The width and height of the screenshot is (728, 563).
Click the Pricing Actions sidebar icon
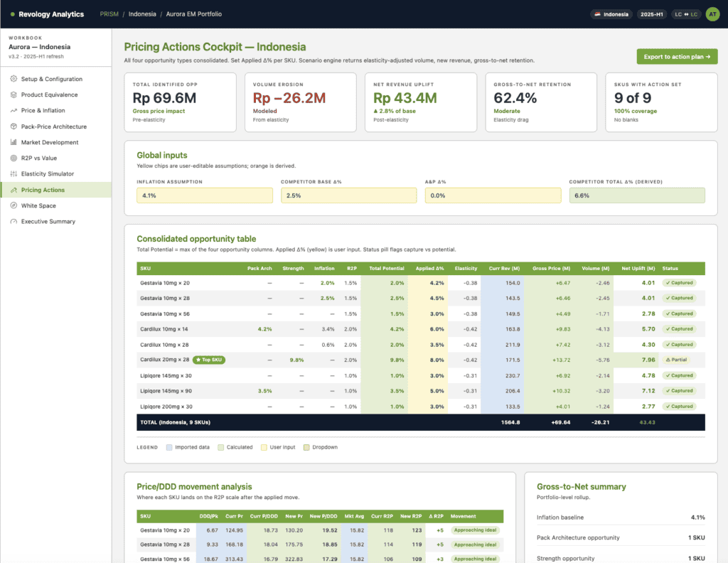14,190
